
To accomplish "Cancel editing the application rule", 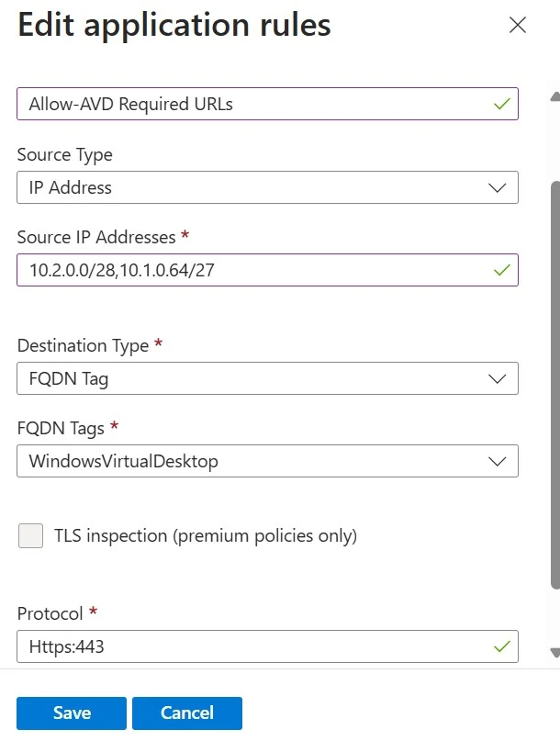I will (x=187, y=713).
